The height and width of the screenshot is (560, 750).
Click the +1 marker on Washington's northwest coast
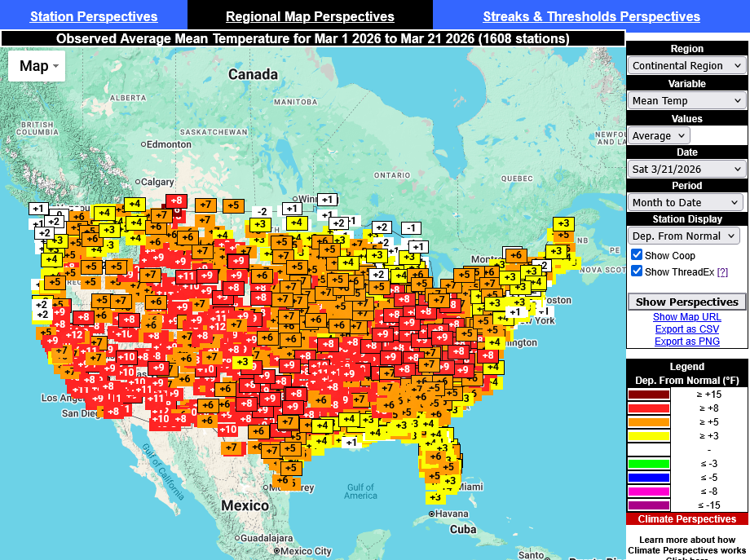point(38,209)
